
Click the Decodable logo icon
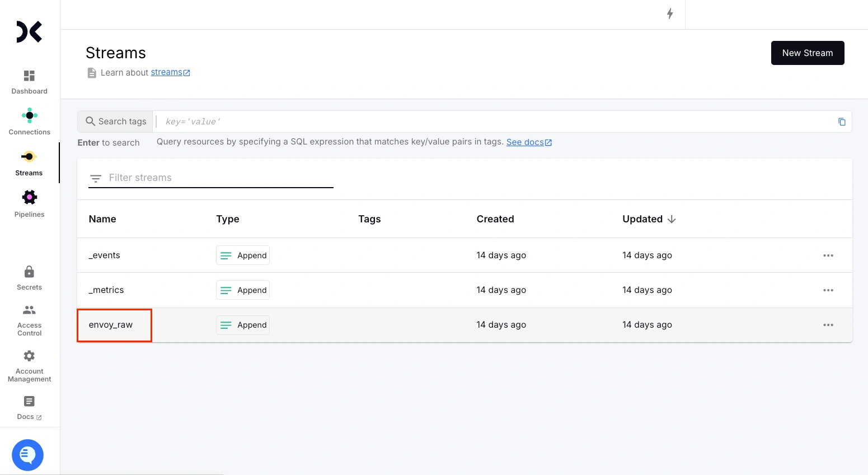point(29,32)
